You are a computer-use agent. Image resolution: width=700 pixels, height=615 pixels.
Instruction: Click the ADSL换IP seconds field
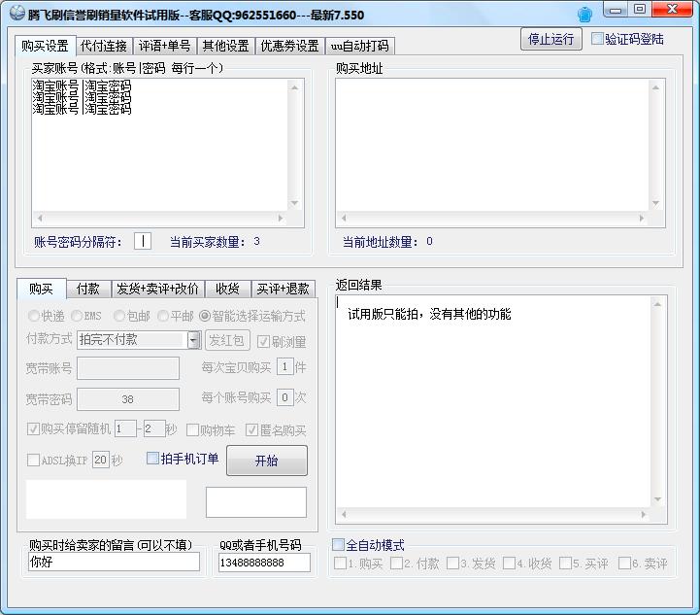tap(101, 460)
